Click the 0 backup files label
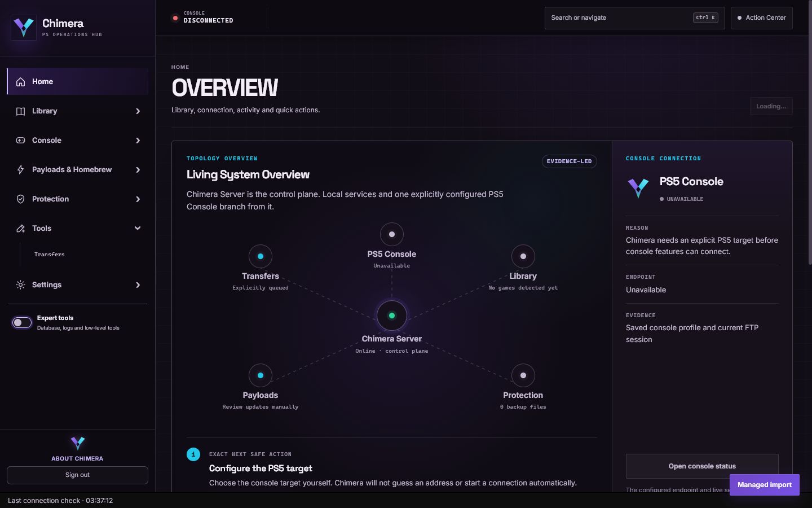812x508 pixels. pos(523,407)
